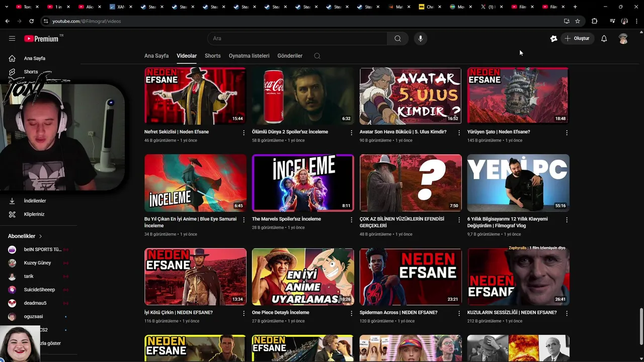
Task: Play the Nefret Sekizlisi thumbnail
Action: click(x=195, y=96)
